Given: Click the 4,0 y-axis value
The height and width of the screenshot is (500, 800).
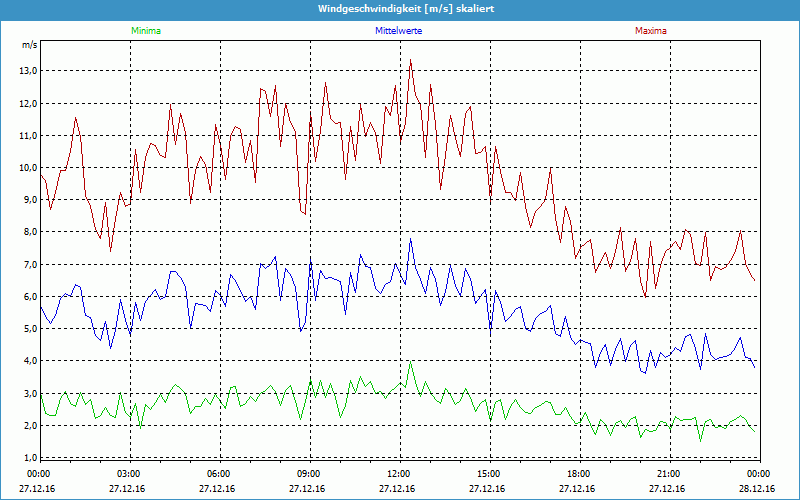Looking at the screenshot, I should 30,361.
